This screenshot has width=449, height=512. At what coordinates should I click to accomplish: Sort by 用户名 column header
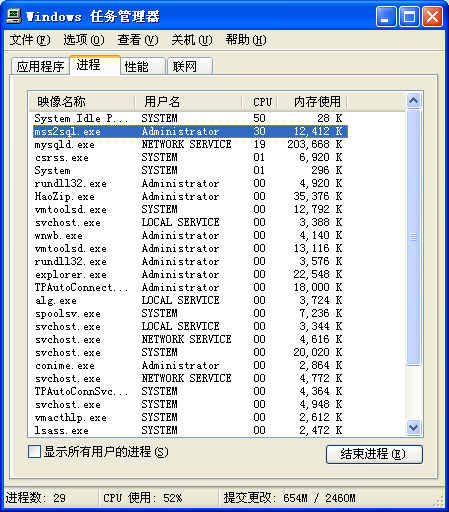[x=189, y=102]
